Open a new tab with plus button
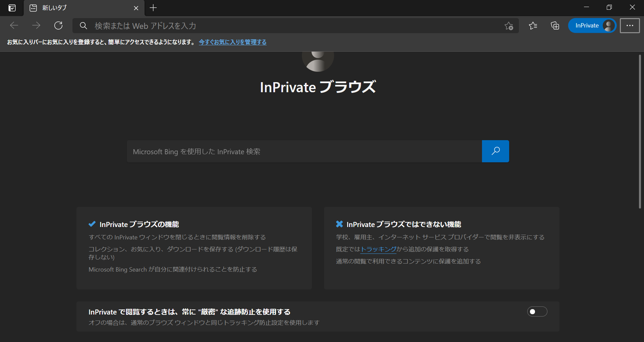 (153, 8)
